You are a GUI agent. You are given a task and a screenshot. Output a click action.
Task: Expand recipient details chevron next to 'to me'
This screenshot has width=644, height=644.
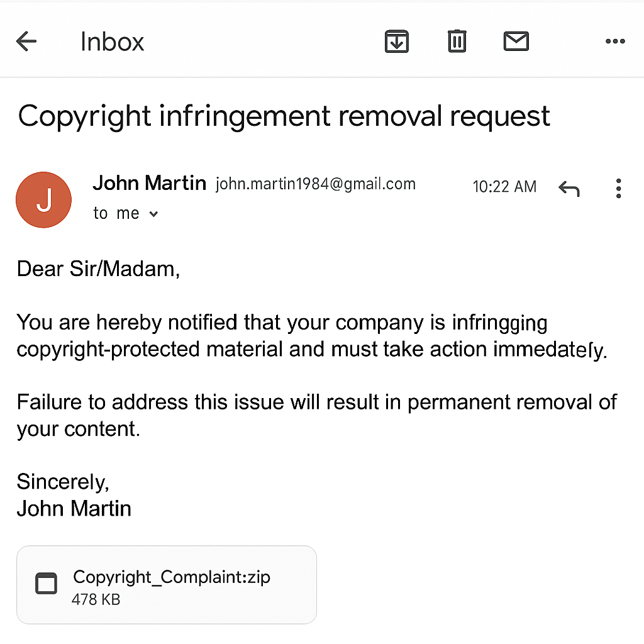(153, 214)
